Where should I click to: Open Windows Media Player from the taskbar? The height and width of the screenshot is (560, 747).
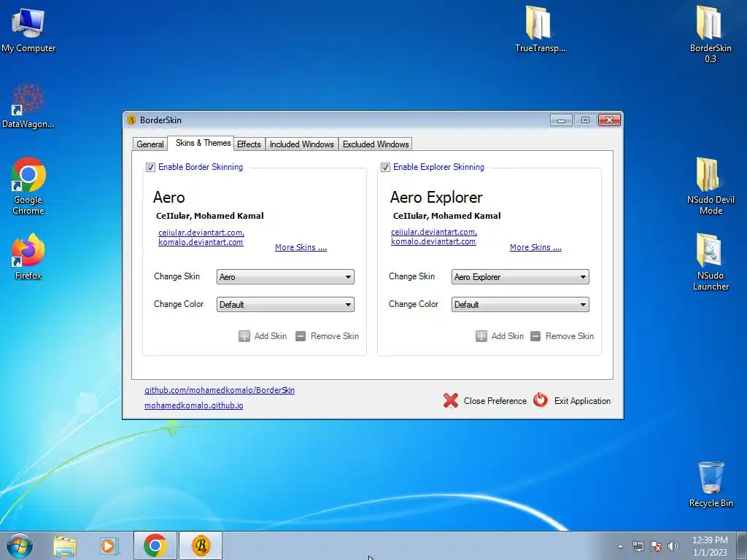(x=109, y=545)
